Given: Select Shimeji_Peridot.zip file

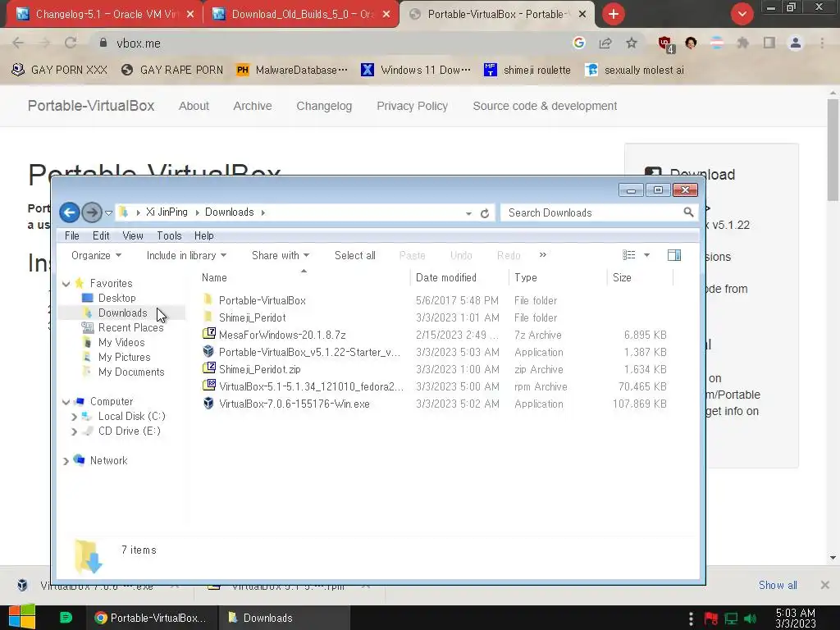Looking at the screenshot, I should [260, 369].
